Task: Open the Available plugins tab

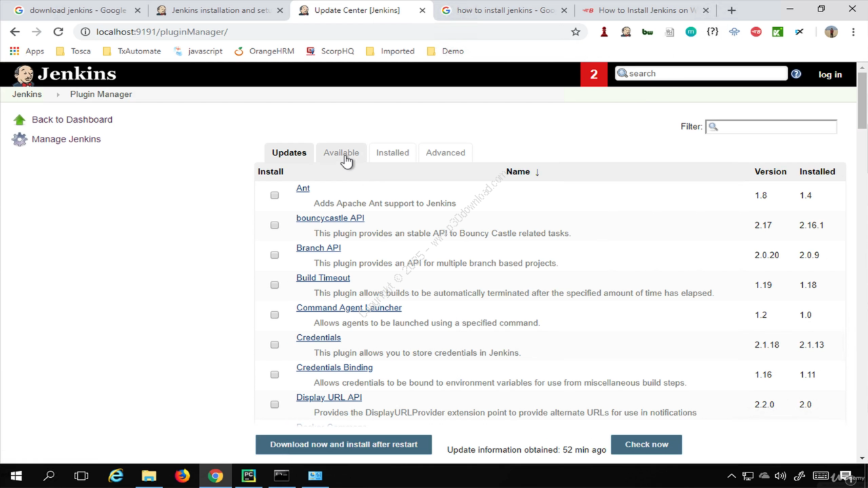Action: pyautogui.click(x=341, y=152)
